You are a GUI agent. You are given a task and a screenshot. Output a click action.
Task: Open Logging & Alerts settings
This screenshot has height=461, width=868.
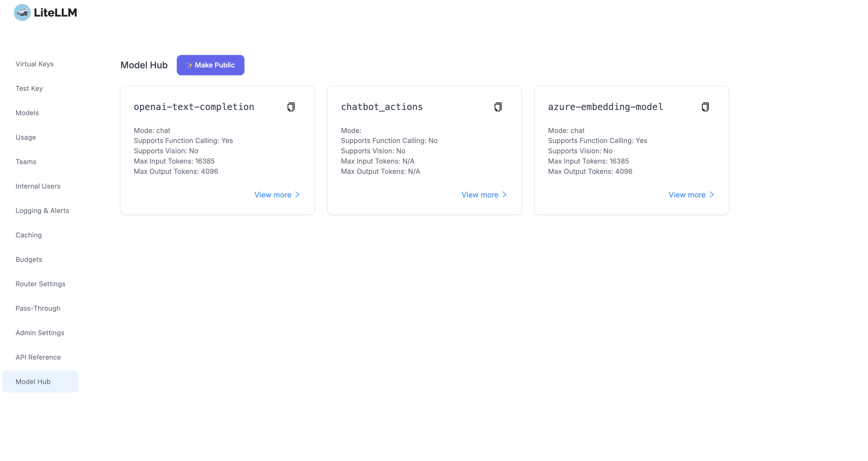(x=42, y=211)
